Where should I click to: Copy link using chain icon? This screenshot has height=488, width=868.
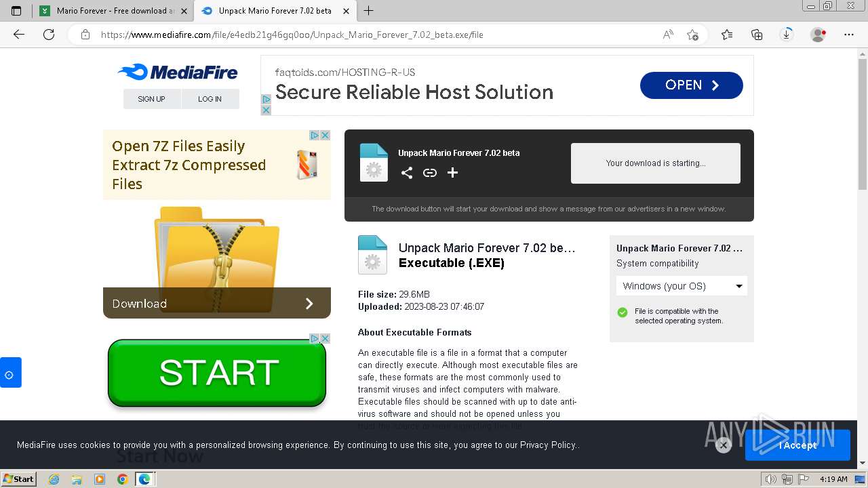430,173
